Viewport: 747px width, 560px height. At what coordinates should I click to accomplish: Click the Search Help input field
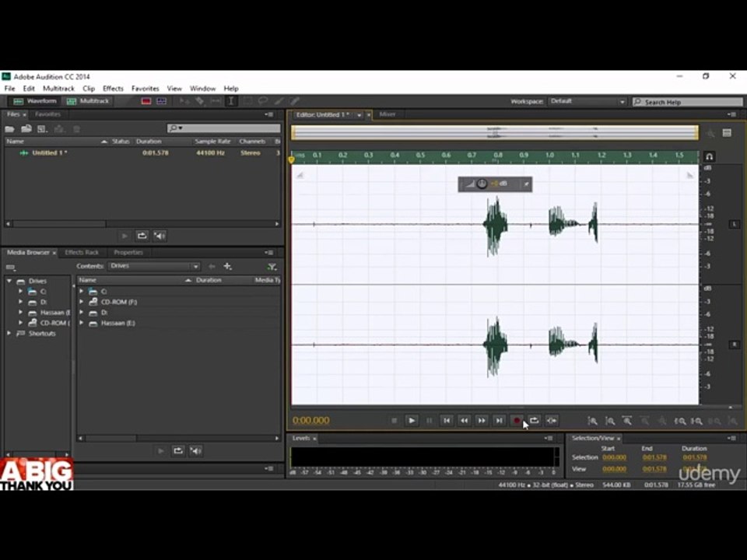point(687,102)
